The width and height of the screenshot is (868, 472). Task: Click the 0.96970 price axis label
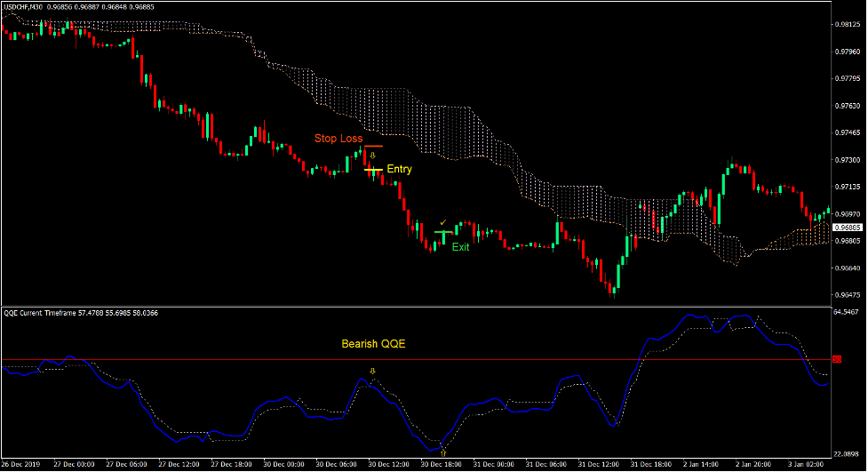coord(847,214)
